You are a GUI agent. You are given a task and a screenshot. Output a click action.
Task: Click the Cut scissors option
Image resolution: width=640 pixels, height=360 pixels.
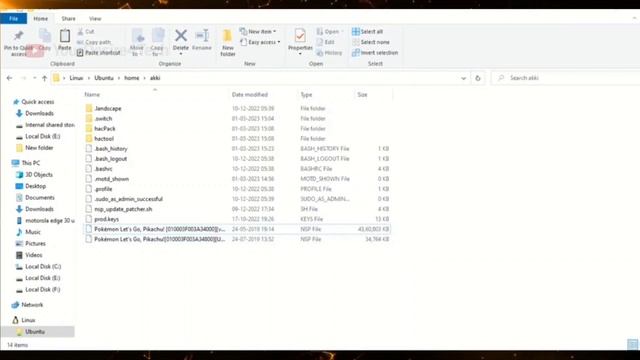[x=86, y=31]
